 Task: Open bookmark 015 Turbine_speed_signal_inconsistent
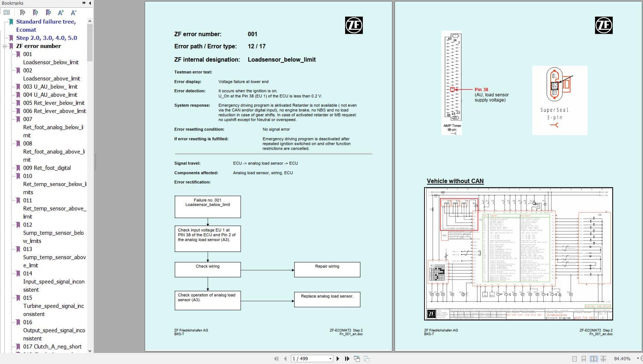click(x=54, y=306)
